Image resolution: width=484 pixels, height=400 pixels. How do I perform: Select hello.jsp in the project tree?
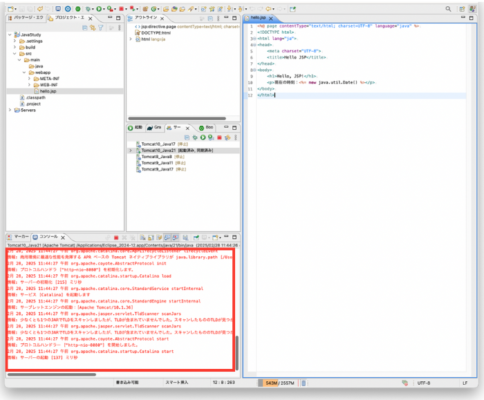(x=48, y=91)
